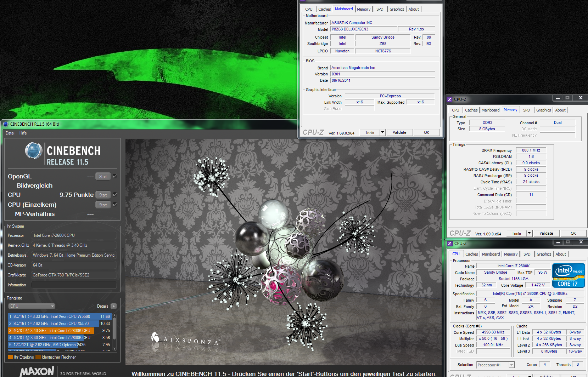The height and width of the screenshot is (377, 588).
Task: Open Graphics tab in CPU window
Action: click(544, 254)
